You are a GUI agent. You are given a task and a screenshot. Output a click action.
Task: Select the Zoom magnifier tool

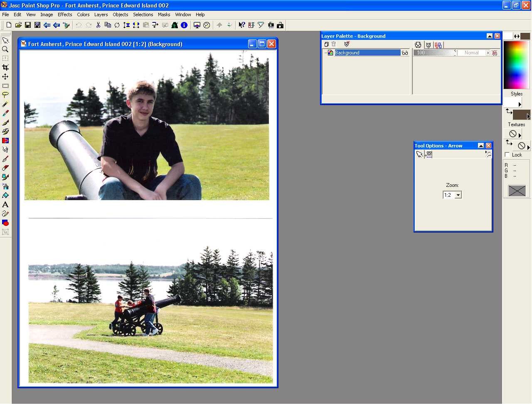pos(5,49)
